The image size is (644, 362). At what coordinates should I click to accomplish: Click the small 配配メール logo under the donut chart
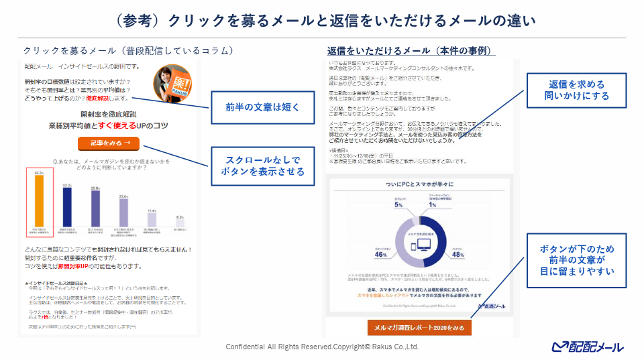click(x=492, y=306)
